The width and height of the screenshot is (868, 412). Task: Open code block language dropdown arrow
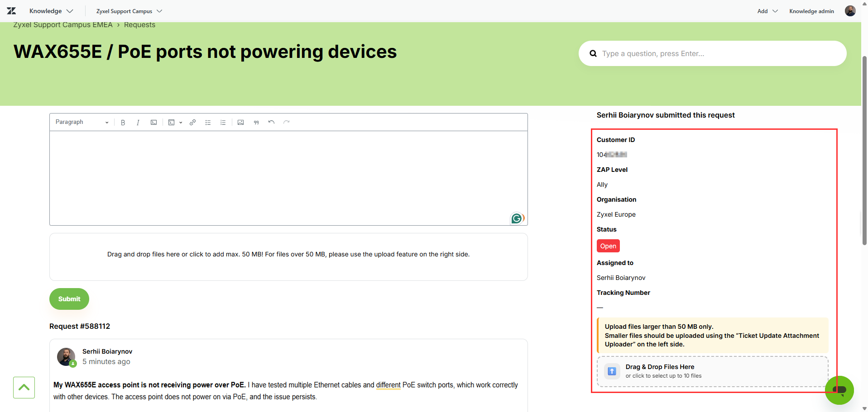click(181, 123)
